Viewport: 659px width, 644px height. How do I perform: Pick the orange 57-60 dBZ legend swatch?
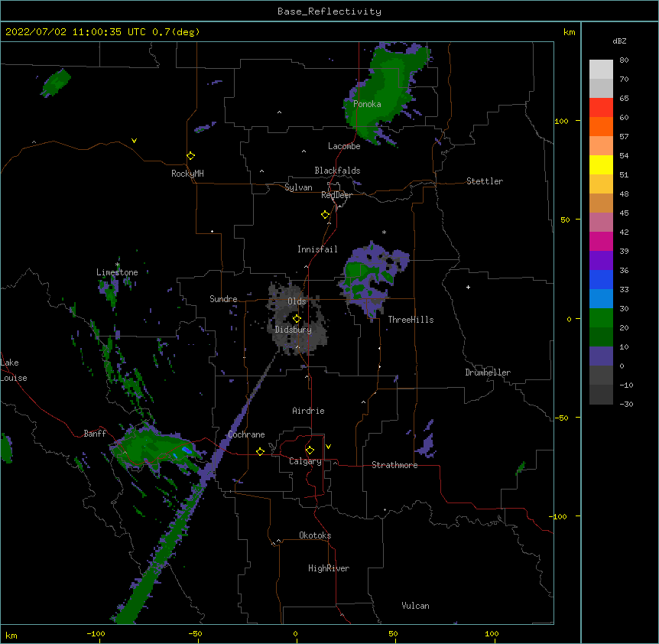click(x=601, y=126)
